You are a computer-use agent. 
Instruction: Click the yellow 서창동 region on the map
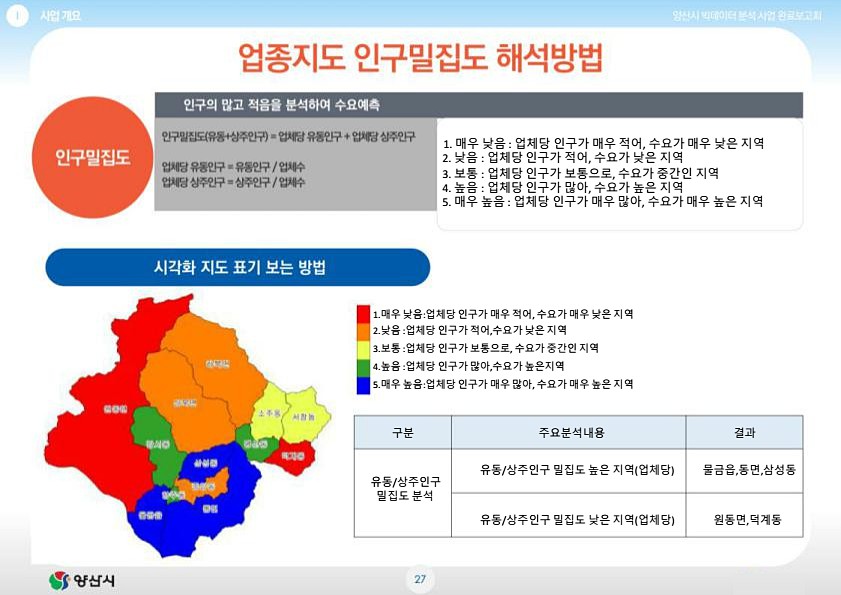point(307,416)
